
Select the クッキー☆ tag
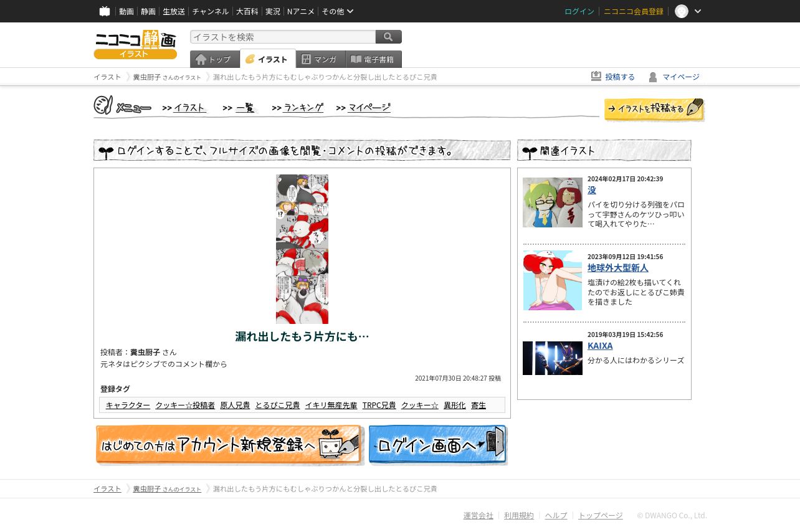tap(420, 405)
